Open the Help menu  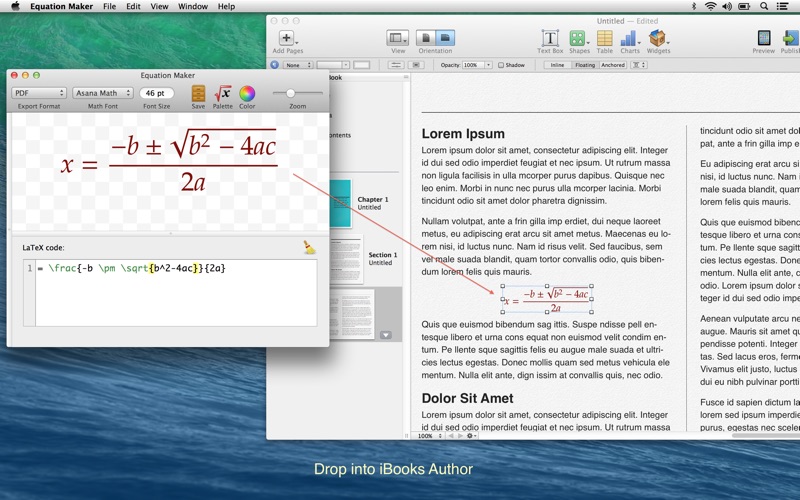pos(226,6)
